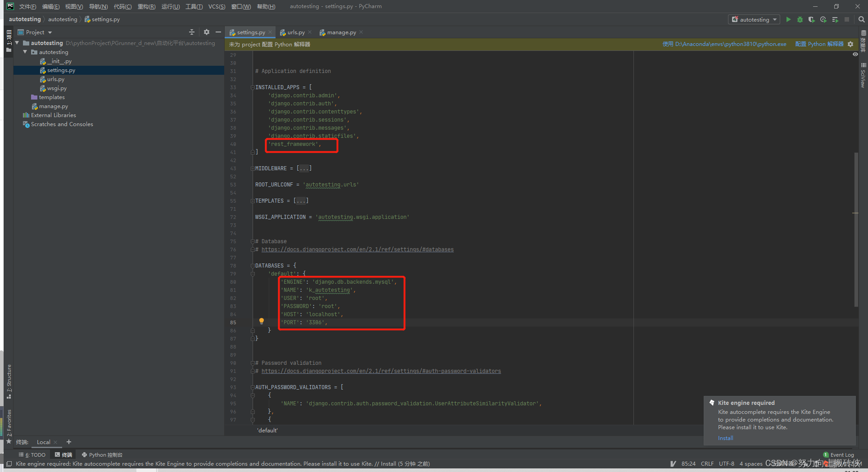Fold the INSTALLED_APPS list
Image resolution: width=868 pixels, height=472 pixels.
(253, 87)
